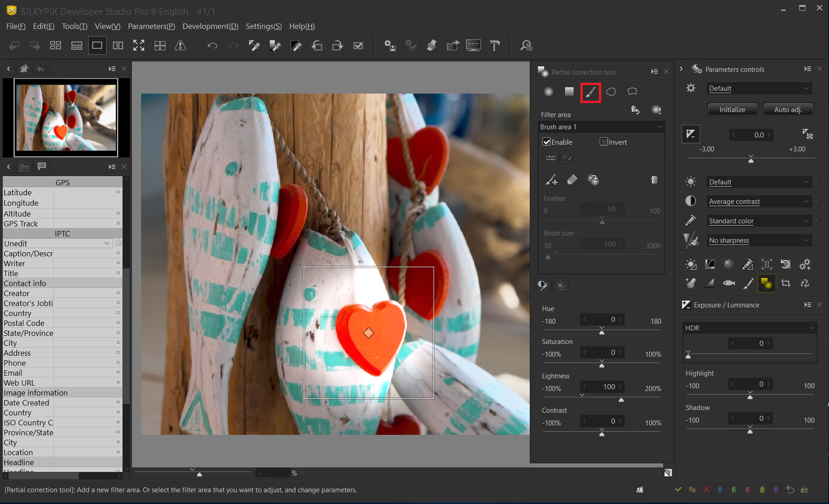
Task: Toggle Date Created field marker
Action: [x=118, y=402]
